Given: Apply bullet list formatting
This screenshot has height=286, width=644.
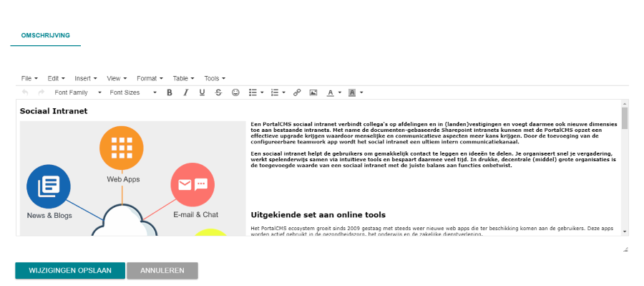Looking at the screenshot, I should coord(253,92).
